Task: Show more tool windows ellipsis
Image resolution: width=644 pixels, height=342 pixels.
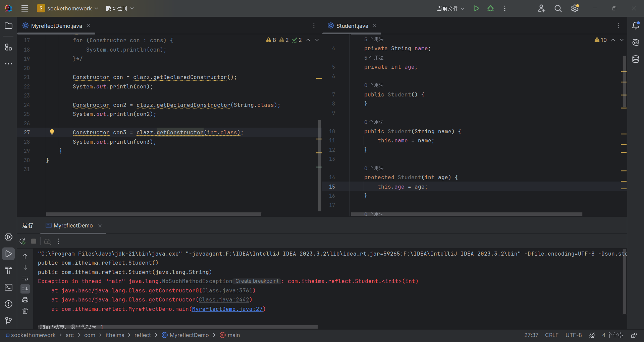Action: coord(9,64)
